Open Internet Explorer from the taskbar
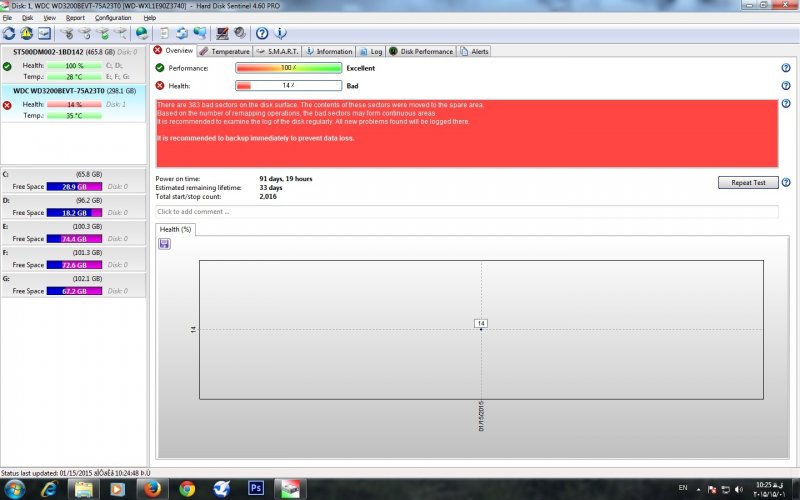This screenshot has width=800, height=500. (49, 489)
